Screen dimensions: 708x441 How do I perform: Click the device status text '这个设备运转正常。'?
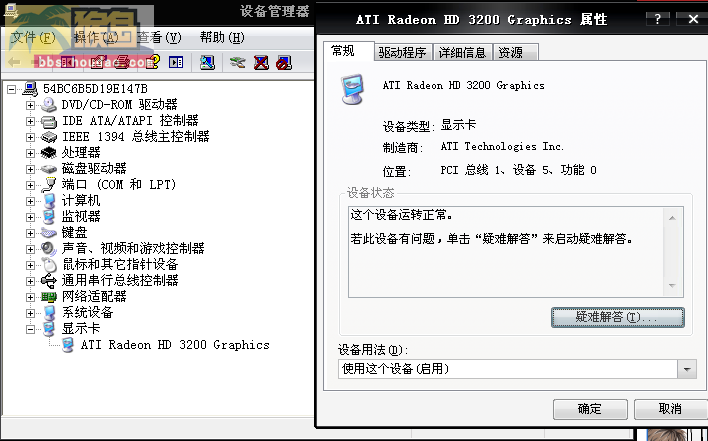402,215
